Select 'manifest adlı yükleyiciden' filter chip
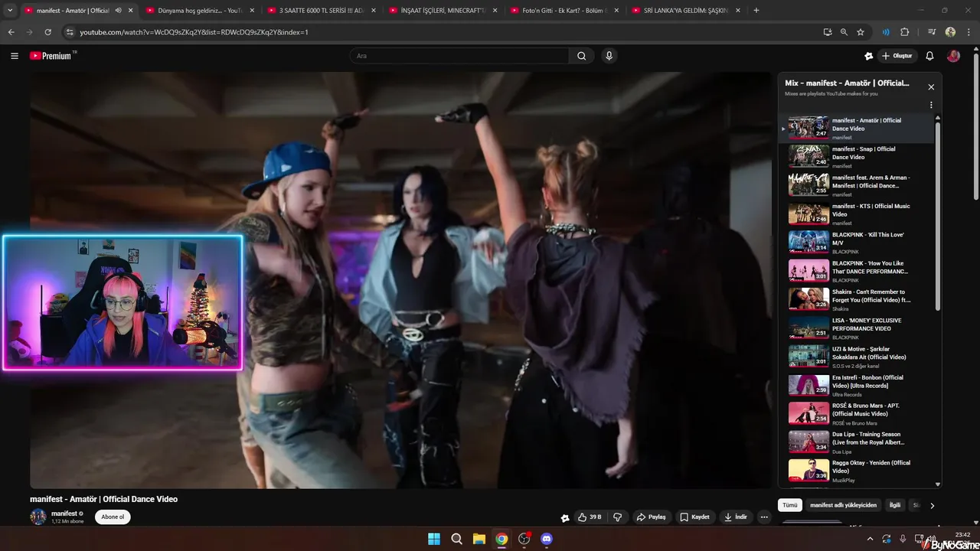980x551 pixels. [843, 506]
